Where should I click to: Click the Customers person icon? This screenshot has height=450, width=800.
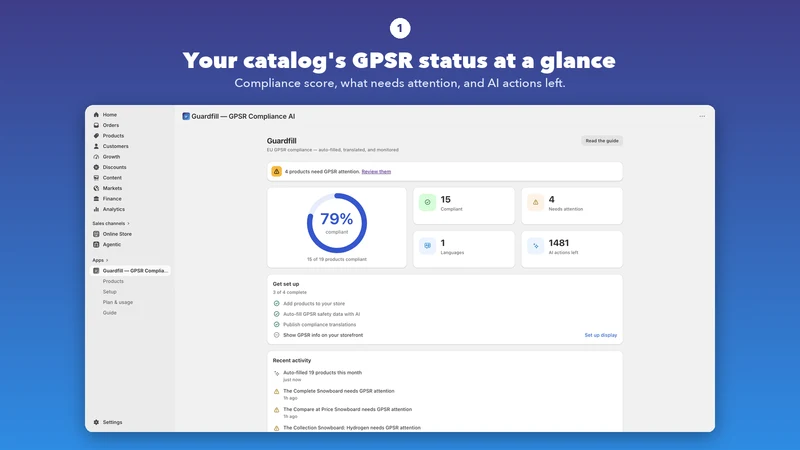click(96, 146)
